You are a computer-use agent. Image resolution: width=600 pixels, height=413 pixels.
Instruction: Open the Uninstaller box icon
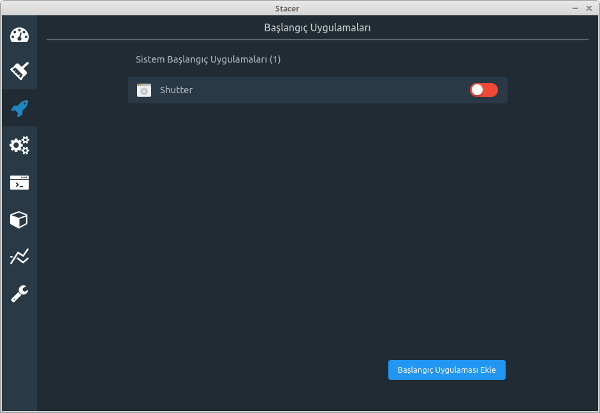[x=19, y=220]
